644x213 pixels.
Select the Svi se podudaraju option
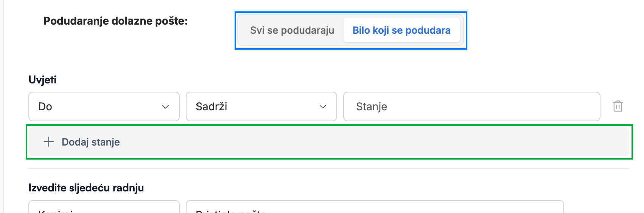[x=292, y=30]
